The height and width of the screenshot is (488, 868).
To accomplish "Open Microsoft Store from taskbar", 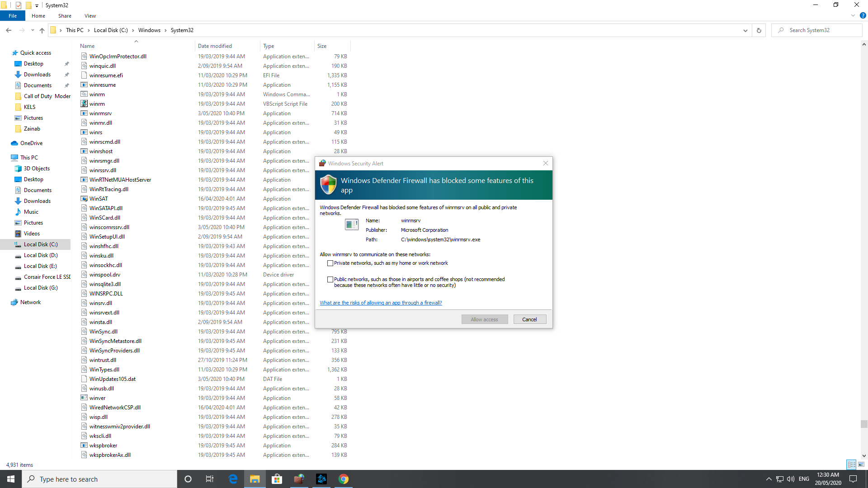I will (277, 479).
